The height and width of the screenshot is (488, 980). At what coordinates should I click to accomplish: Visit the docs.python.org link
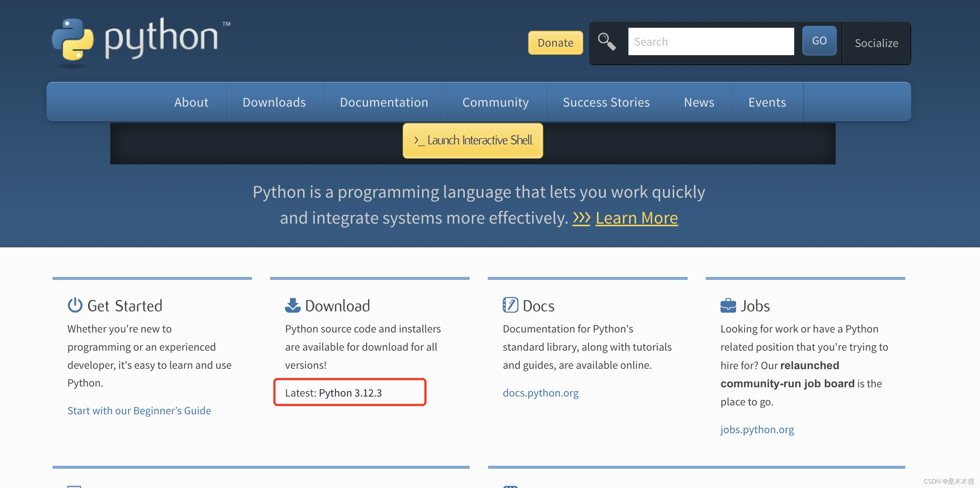point(541,392)
